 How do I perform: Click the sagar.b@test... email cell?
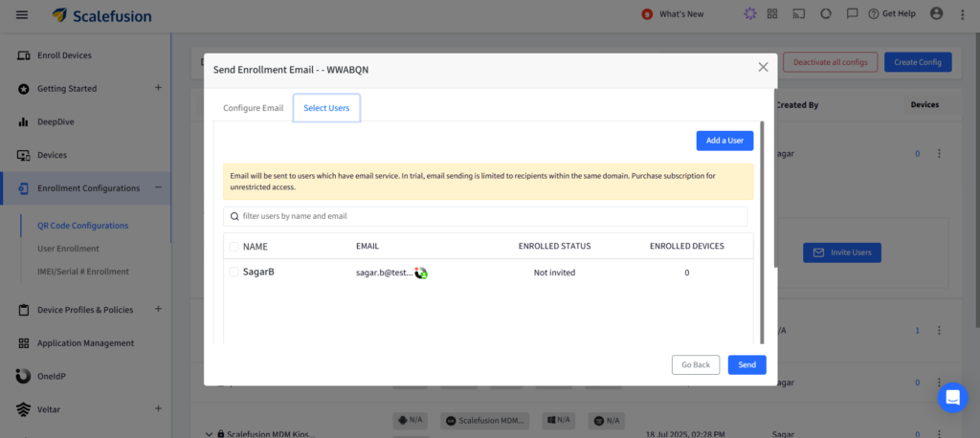point(385,273)
